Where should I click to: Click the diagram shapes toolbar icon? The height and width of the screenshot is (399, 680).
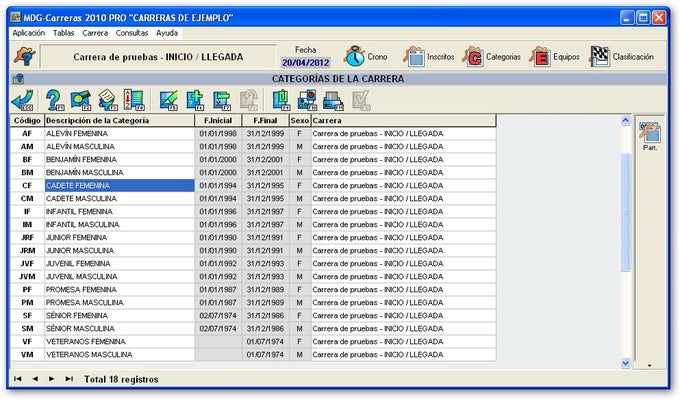tap(307, 100)
